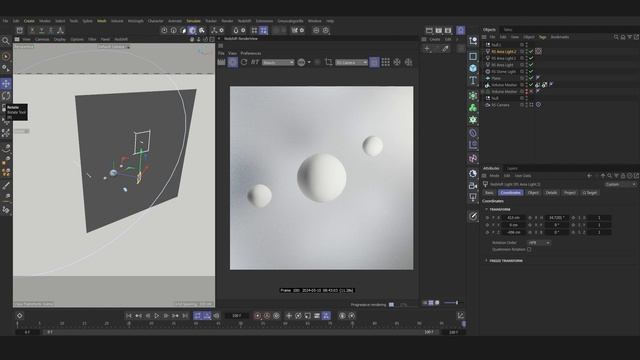The width and height of the screenshot is (640, 360).
Task: Toggle Plane object enable checkmark
Action: 531,78
